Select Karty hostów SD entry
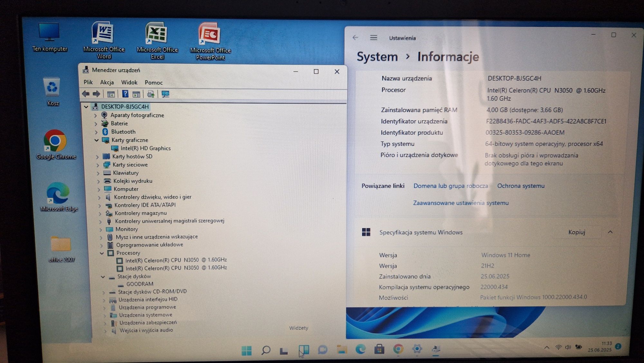Screen dimensions: 644x363 [x=132, y=156]
